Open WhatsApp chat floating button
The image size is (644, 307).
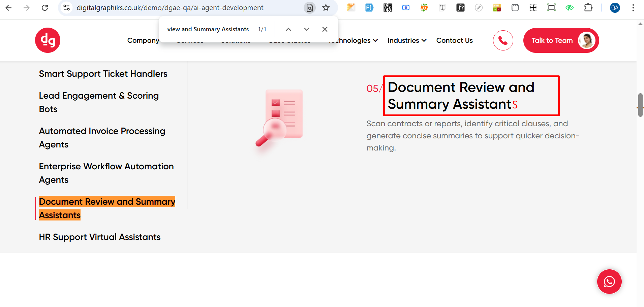pos(609,281)
